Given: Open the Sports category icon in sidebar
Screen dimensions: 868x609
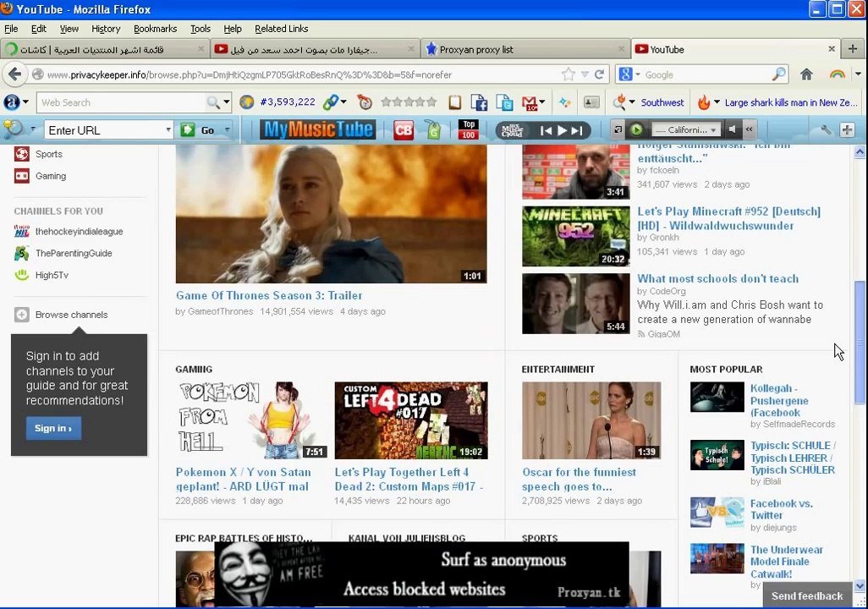Looking at the screenshot, I should point(22,154).
